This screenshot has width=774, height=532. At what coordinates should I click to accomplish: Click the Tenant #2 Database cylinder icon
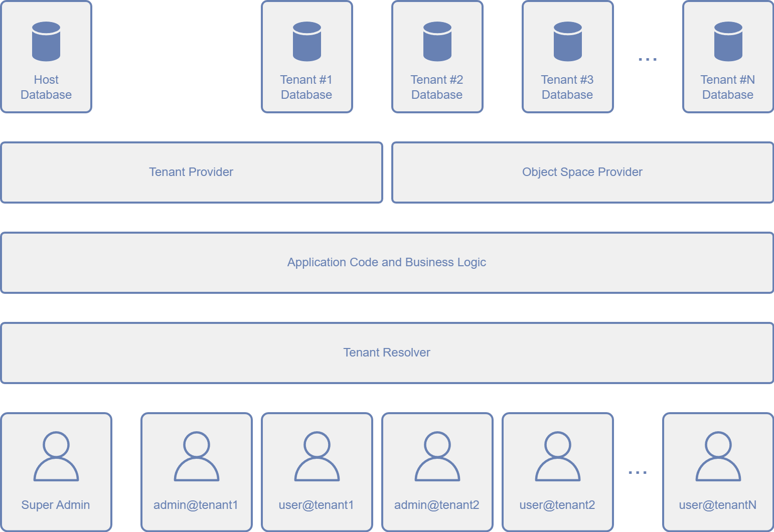(x=437, y=42)
